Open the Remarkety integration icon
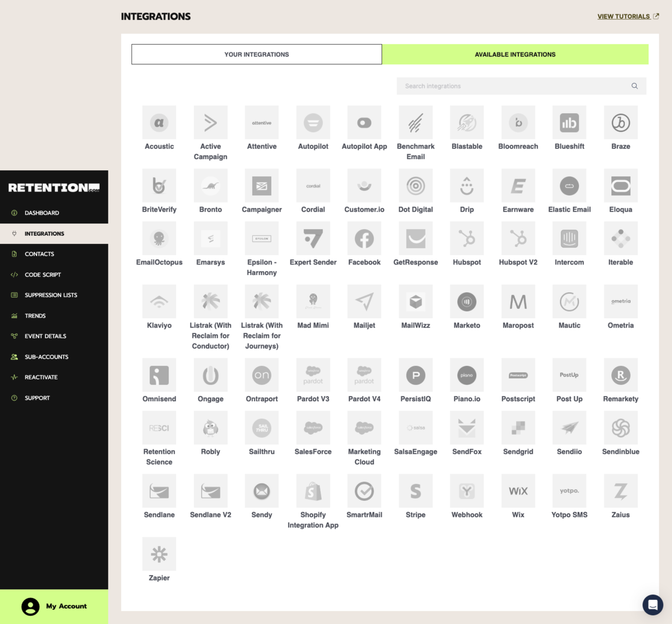This screenshot has height=624, width=672. coord(621,375)
